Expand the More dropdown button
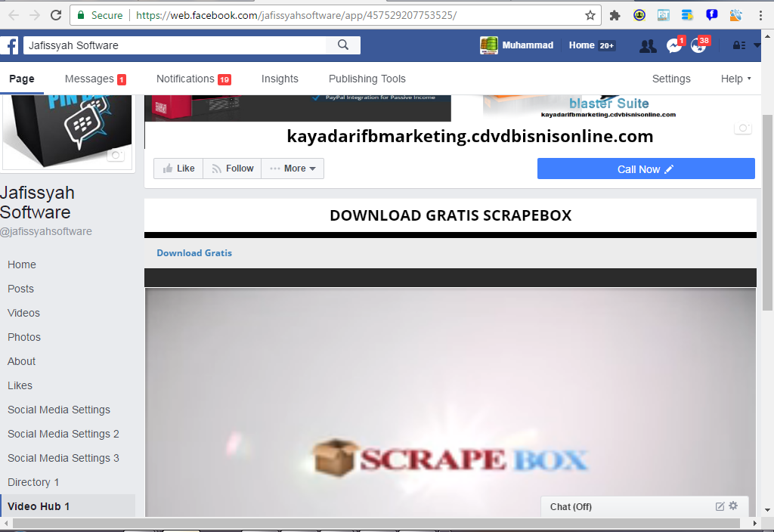This screenshot has height=532, width=774. [x=293, y=169]
